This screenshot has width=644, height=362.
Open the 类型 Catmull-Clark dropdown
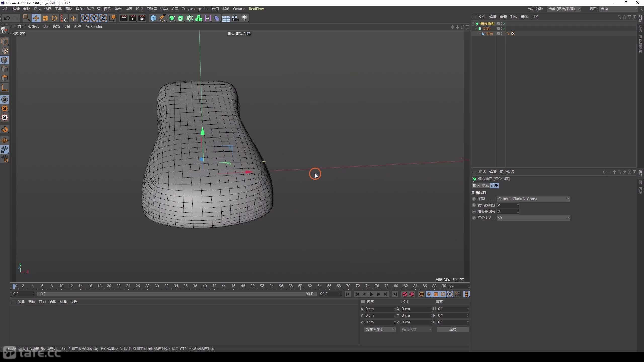(533, 199)
